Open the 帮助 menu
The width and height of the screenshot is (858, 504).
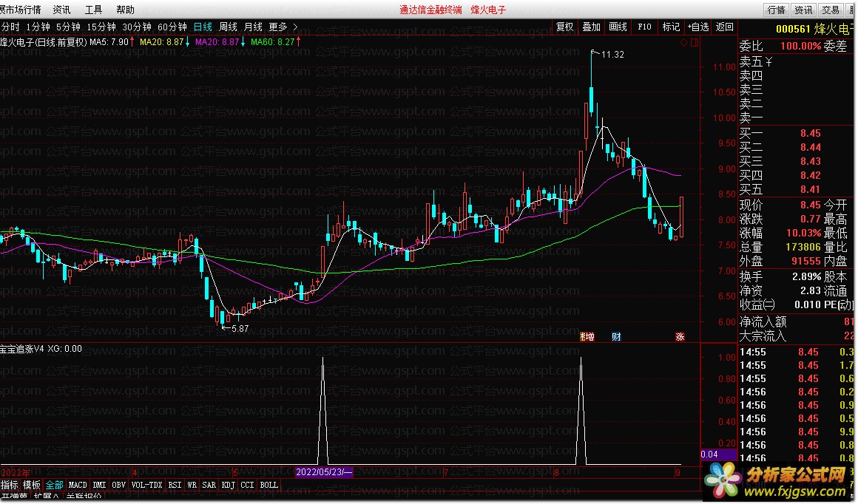[125, 10]
